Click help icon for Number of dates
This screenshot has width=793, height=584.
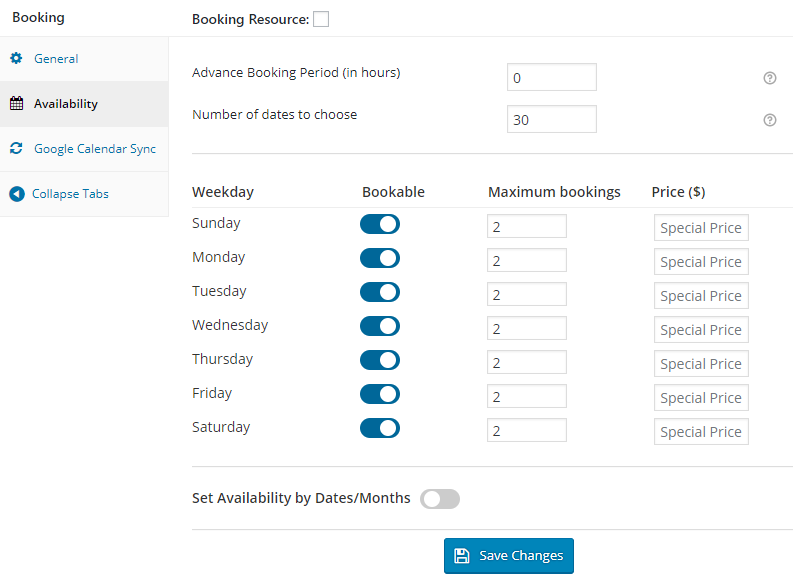(x=770, y=120)
